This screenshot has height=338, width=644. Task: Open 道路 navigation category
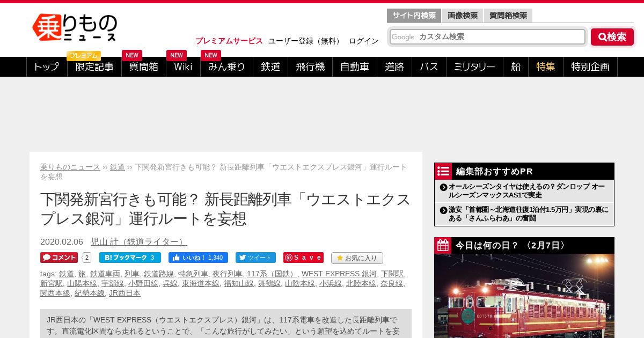pos(394,67)
